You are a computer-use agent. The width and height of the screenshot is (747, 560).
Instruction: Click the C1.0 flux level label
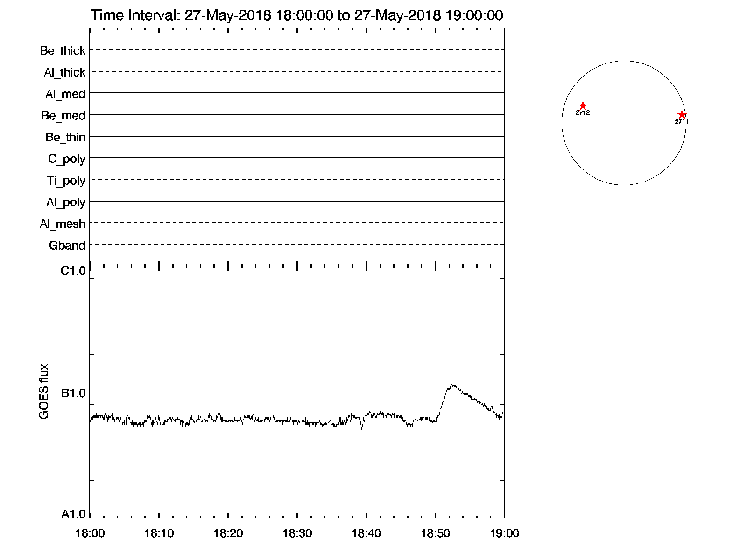coord(73,271)
